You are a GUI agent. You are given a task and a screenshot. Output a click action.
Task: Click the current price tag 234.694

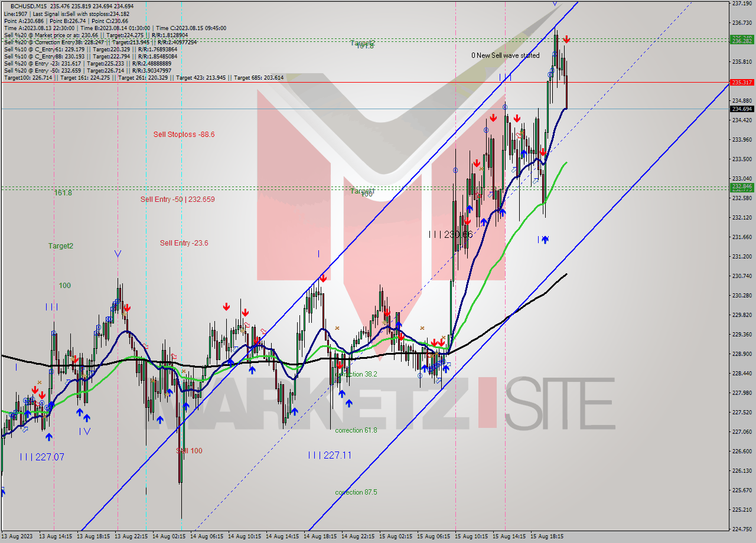[742, 109]
